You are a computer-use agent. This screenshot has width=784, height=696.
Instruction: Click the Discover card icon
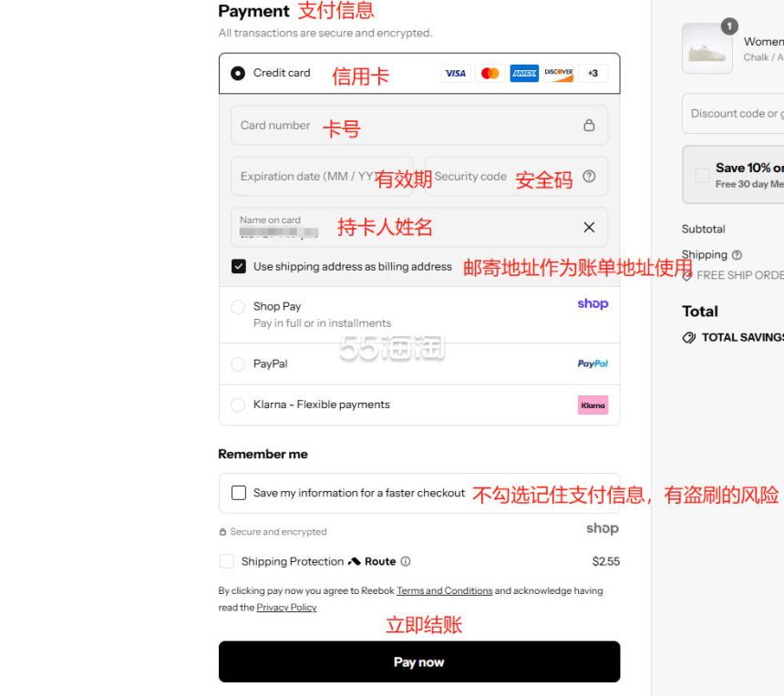pyautogui.click(x=559, y=74)
